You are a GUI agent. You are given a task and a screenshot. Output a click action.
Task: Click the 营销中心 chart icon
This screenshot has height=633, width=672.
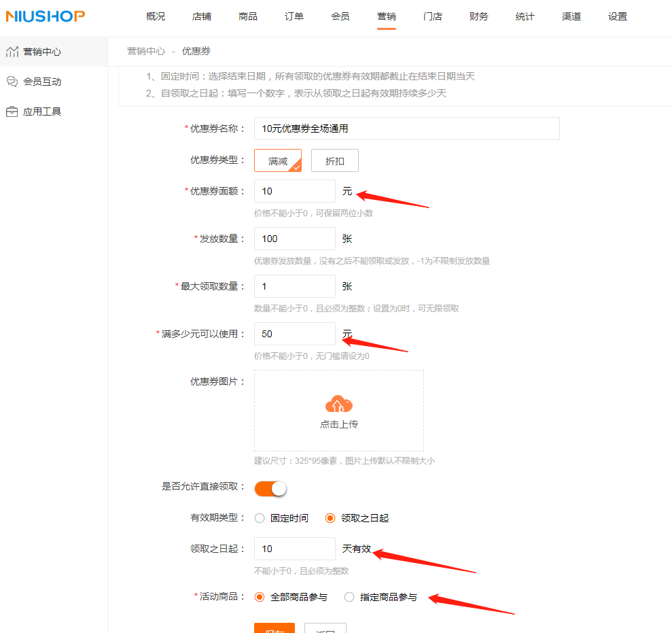point(12,52)
